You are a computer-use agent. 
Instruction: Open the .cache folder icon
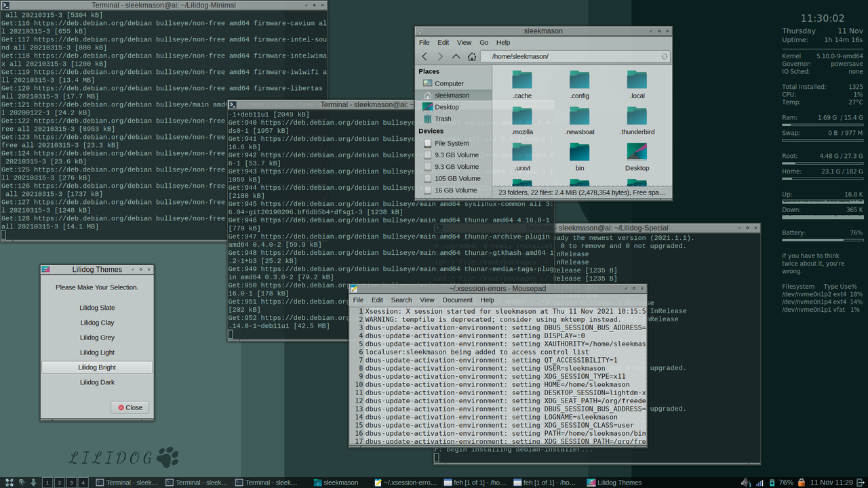[522, 80]
